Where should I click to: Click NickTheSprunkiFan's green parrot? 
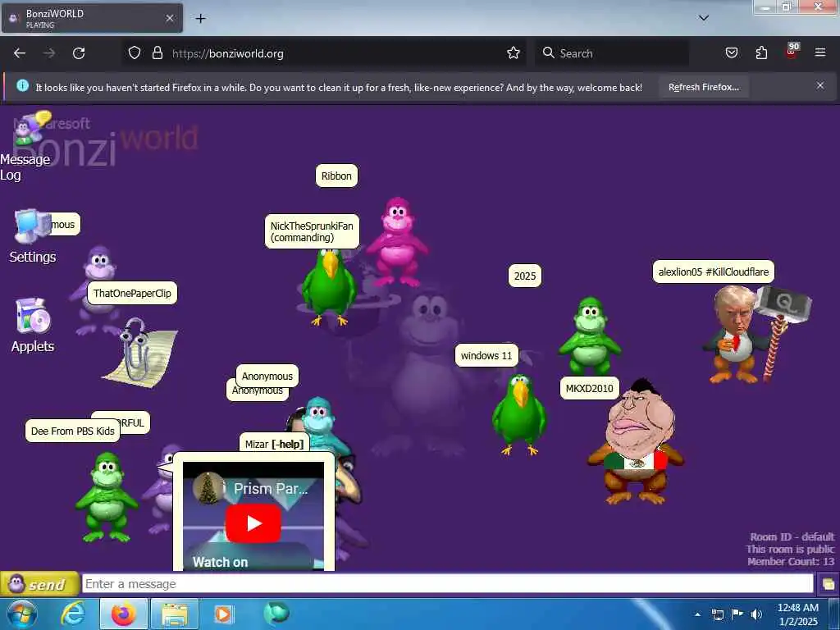point(328,286)
